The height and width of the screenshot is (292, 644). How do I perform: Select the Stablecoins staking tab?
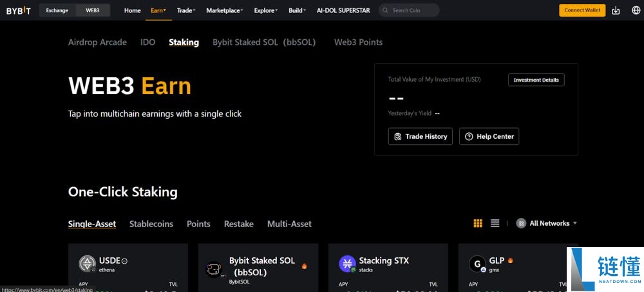151,224
